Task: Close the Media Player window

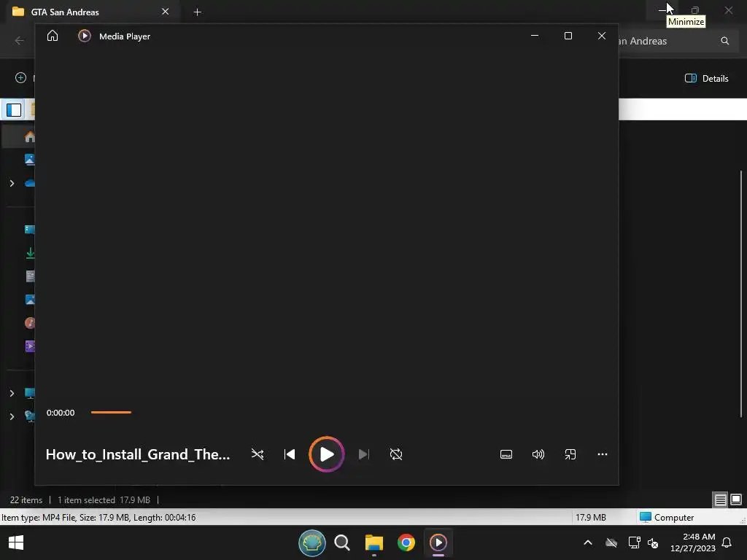Action: tap(602, 36)
